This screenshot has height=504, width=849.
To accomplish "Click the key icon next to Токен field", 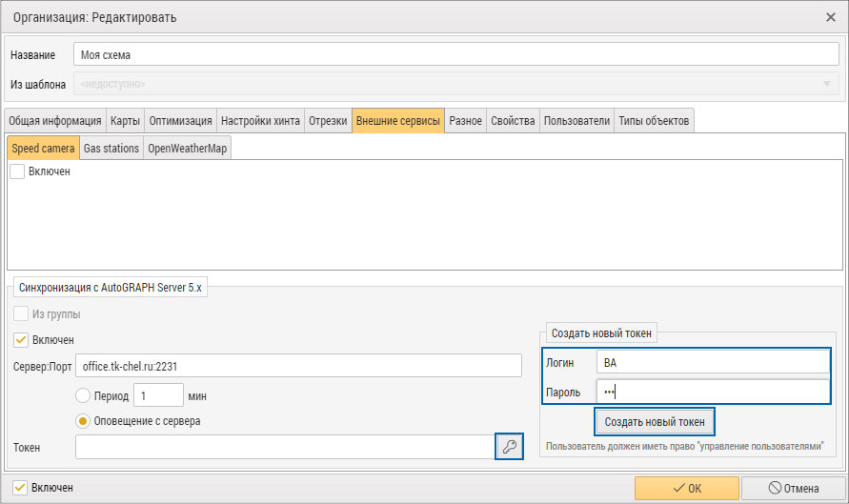I will coord(510,447).
